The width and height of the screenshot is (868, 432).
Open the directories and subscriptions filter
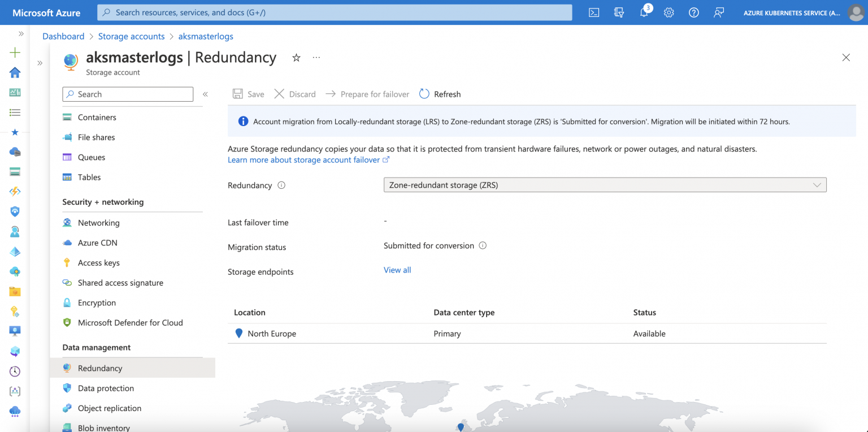(619, 12)
